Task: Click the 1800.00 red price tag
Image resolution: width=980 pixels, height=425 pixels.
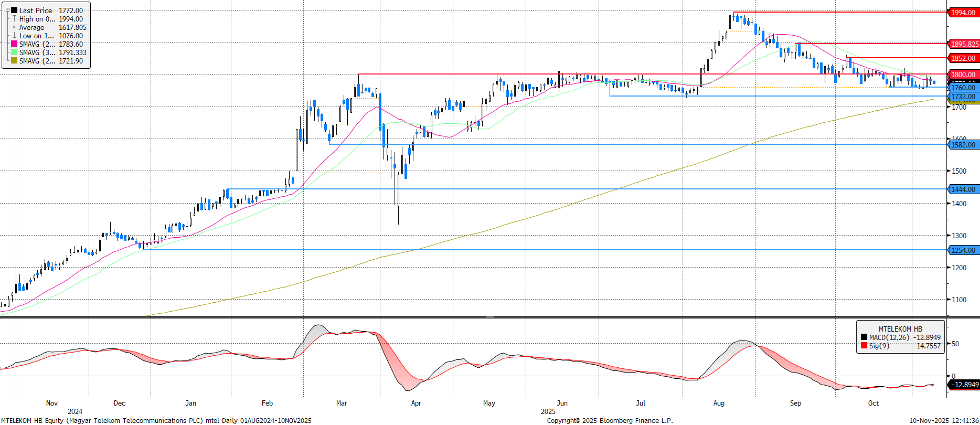Action: tap(963, 75)
